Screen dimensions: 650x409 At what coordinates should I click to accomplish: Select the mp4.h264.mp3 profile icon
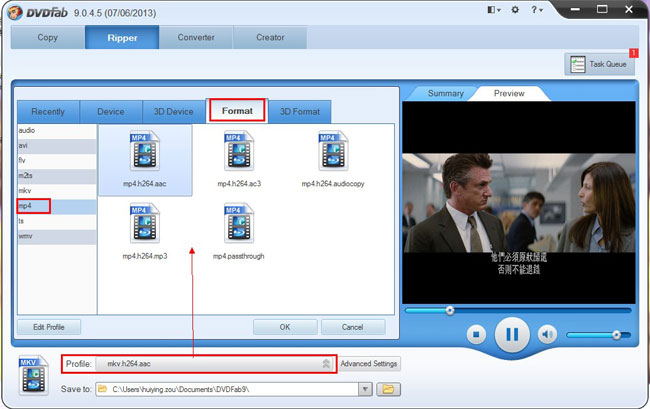pos(144,223)
